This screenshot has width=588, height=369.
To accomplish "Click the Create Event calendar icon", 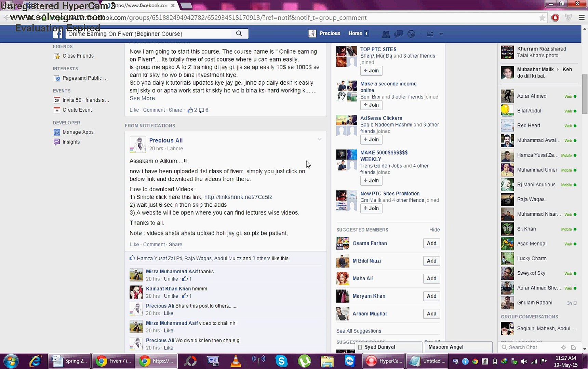I will (57, 110).
